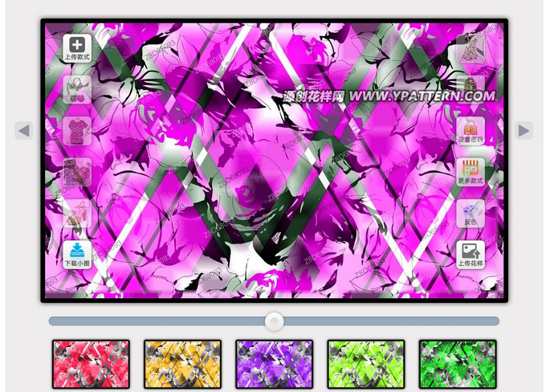Viewport: 546px width, 392px height.
Task: Select the lingerie garment style icon
Action: 77,88
